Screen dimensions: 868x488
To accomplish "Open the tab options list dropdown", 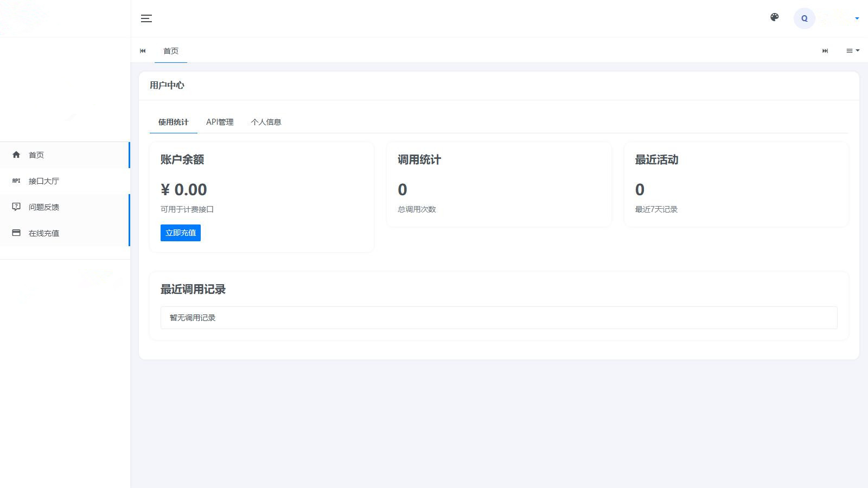I will click(x=852, y=50).
